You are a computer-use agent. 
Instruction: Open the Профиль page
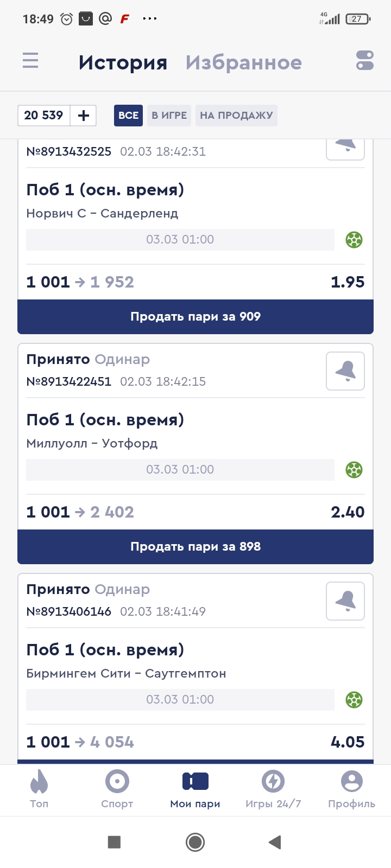pyautogui.click(x=351, y=790)
